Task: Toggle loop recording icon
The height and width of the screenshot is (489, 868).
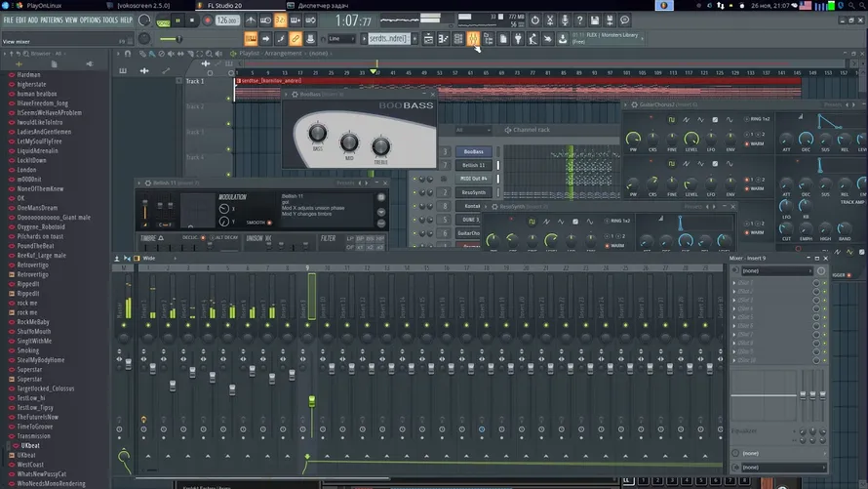Action: click(x=310, y=20)
